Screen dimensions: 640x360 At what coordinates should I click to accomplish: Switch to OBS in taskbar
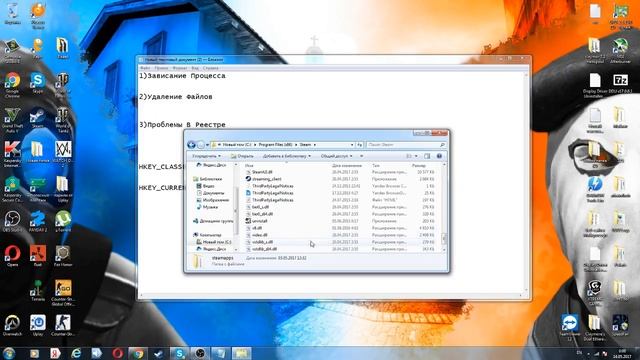click(200, 353)
